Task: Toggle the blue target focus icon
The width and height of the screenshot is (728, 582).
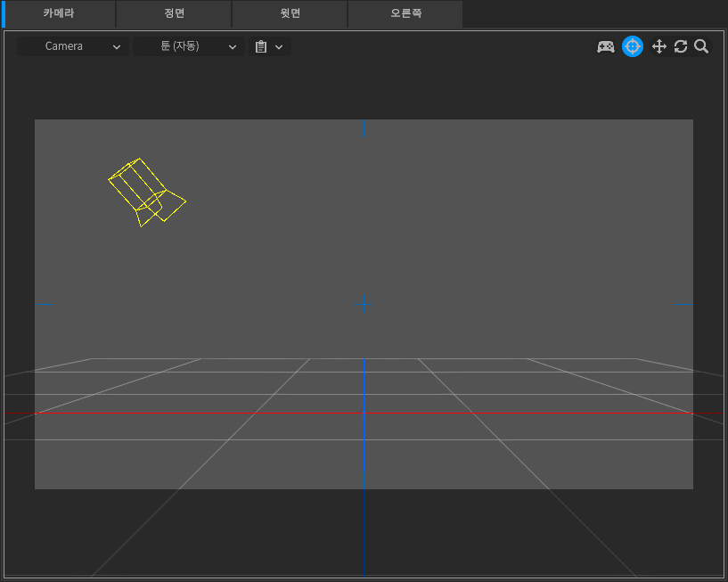Action: pyautogui.click(x=633, y=46)
